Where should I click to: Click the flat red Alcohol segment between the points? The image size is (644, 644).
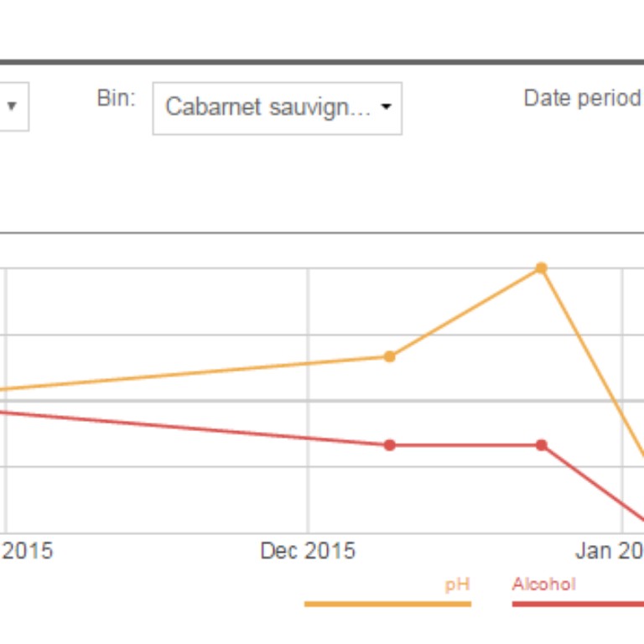pos(465,445)
